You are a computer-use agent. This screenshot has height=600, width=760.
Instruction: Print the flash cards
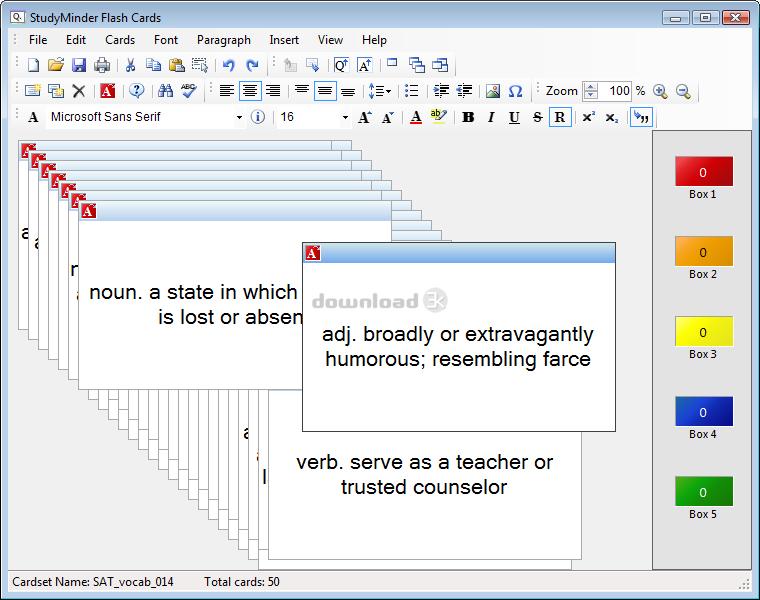click(102, 65)
